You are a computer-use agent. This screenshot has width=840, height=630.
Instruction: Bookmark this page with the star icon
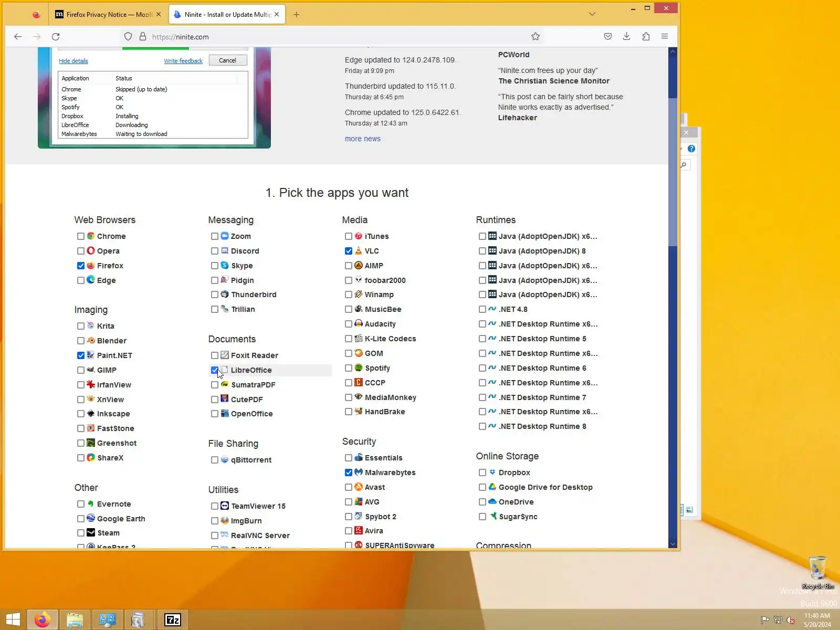[535, 37]
